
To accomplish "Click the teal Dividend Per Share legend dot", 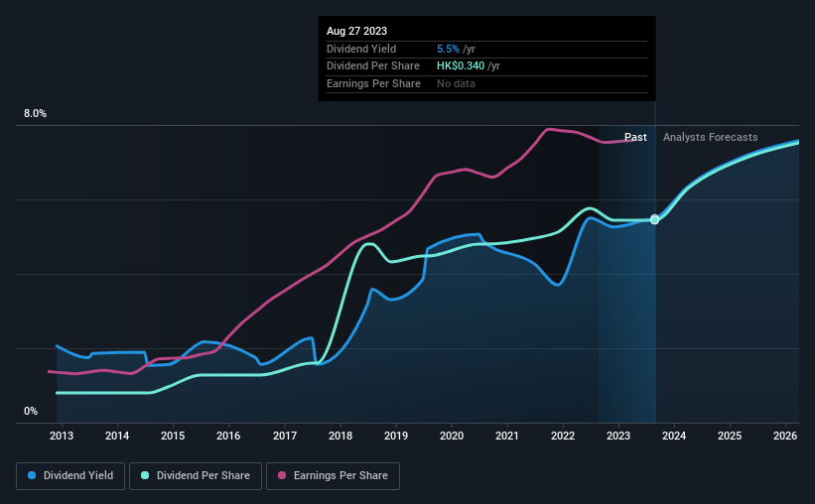I will click(x=146, y=476).
